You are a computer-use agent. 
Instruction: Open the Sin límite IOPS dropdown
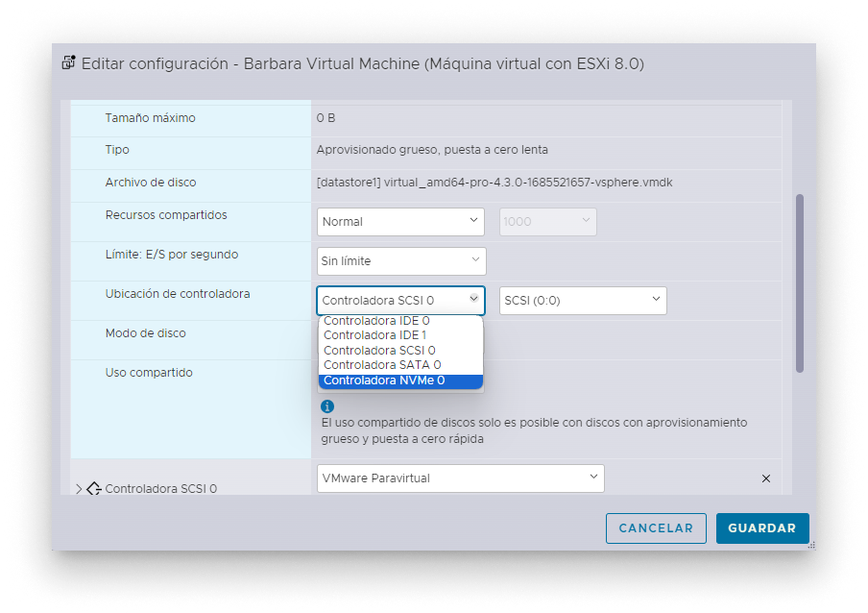[x=400, y=260]
